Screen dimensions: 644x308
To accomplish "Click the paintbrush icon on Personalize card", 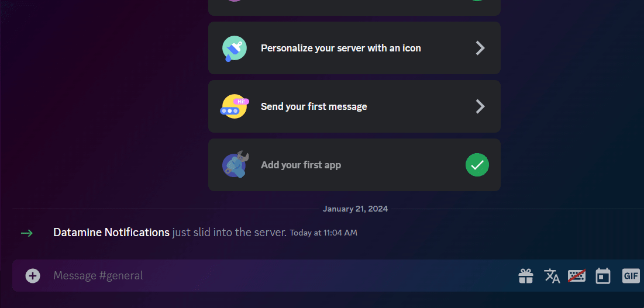I will (x=235, y=49).
